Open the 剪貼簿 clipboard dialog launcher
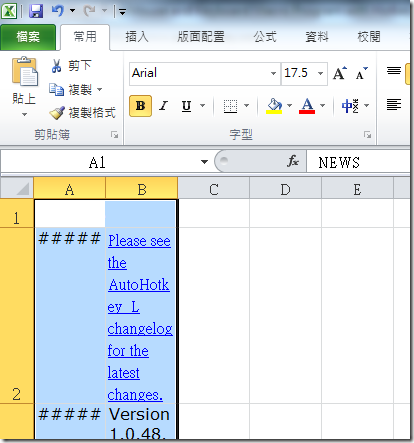414x443 pixels. coord(115,135)
